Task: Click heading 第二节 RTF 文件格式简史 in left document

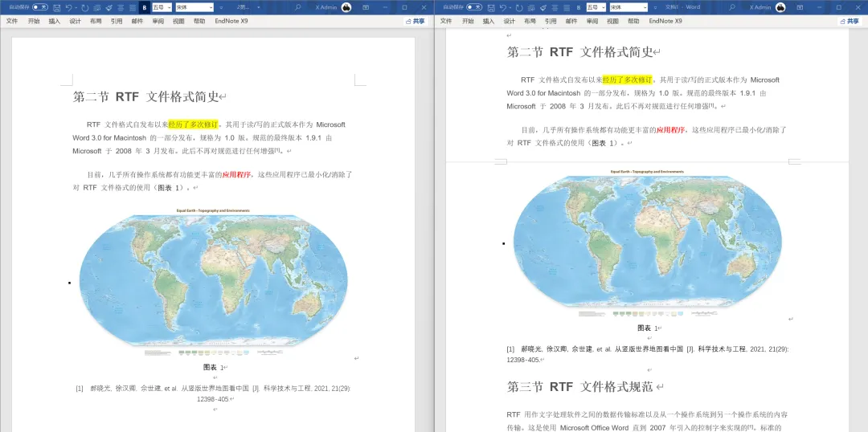Action: click(145, 97)
